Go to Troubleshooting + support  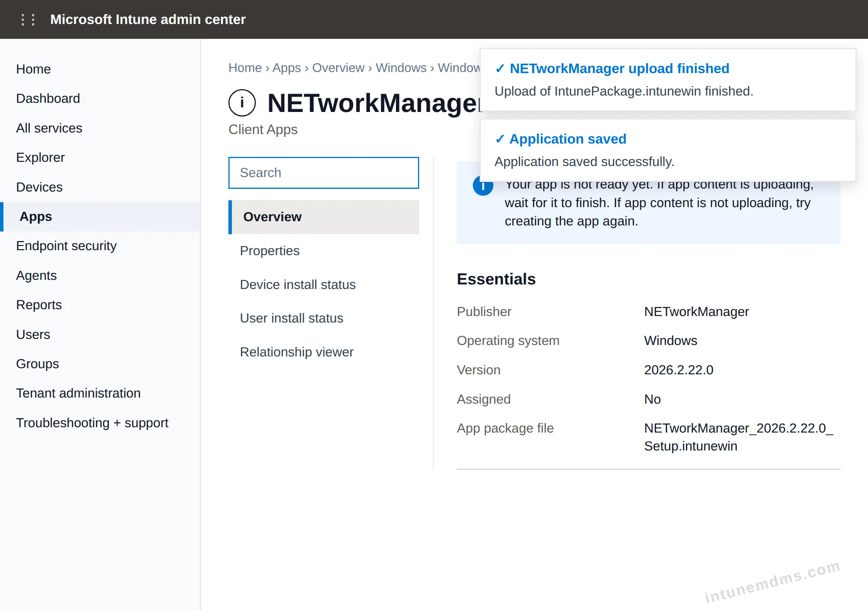click(x=92, y=423)
